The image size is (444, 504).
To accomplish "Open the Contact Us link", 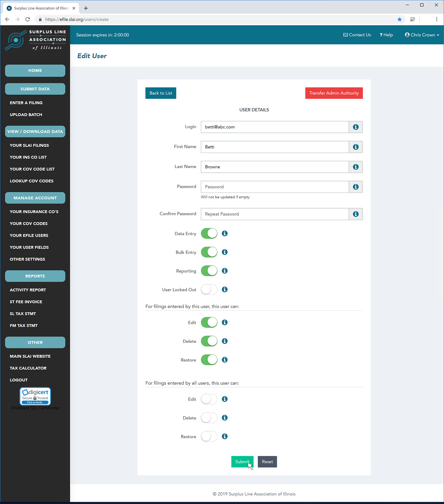I will (357, 35).
